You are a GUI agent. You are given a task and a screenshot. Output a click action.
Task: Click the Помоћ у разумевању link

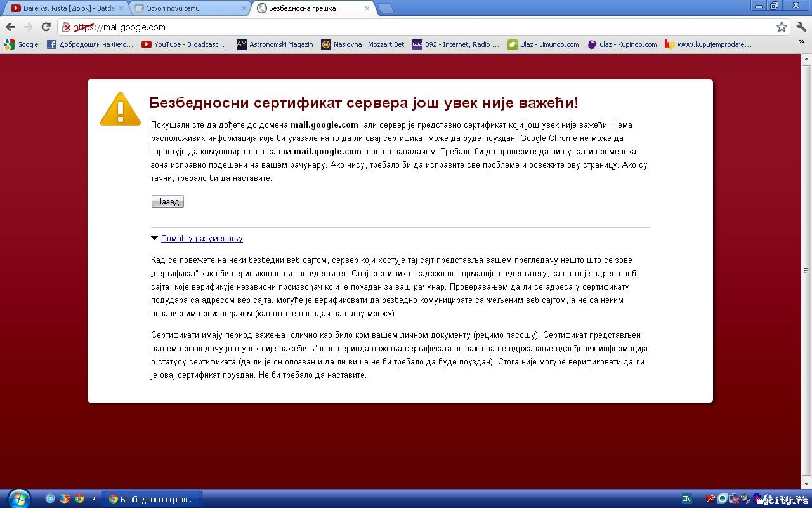tap(202, 239)
